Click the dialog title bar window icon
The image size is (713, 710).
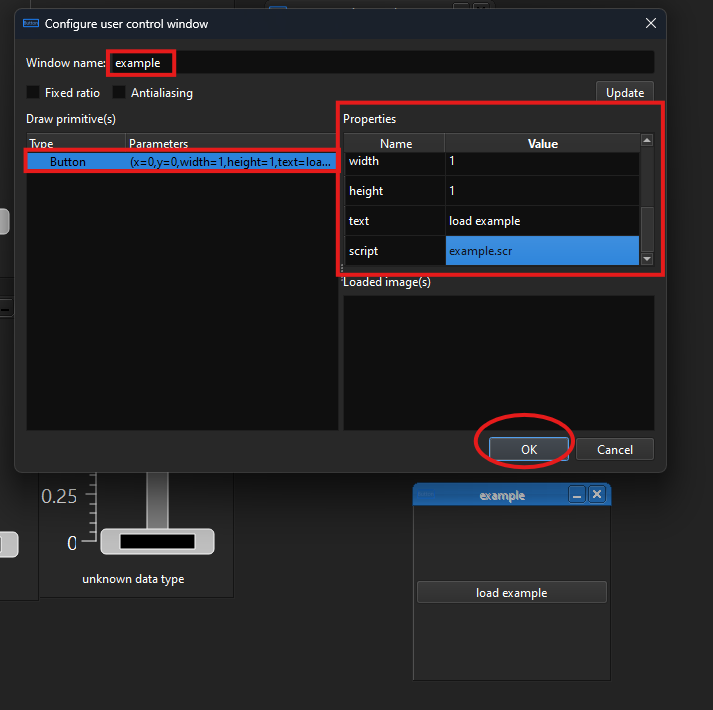31,23
